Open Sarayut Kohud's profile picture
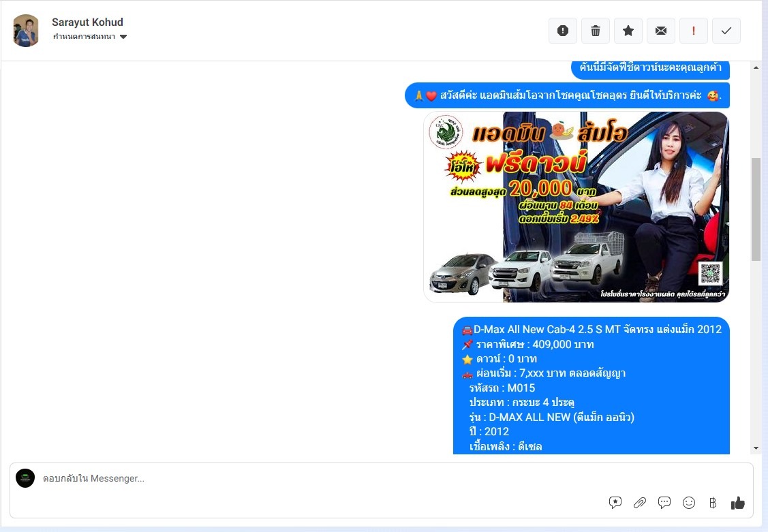Screen dimensions: 768x532 click(26, 31)
